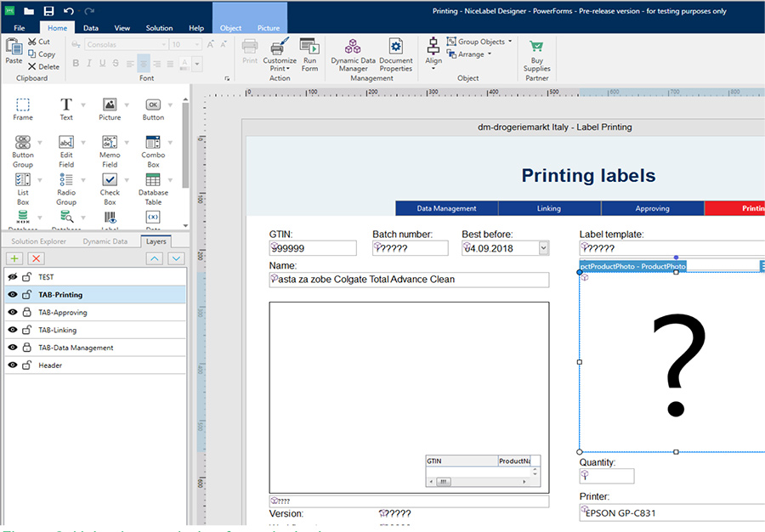Expand the Align dropdown
Viewport: 765px width, 532px height.
(x=433, y=69)
